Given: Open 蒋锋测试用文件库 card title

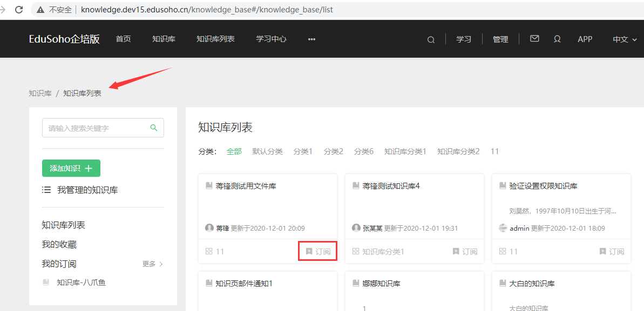Looking at the screenshot, I should 246,186.
